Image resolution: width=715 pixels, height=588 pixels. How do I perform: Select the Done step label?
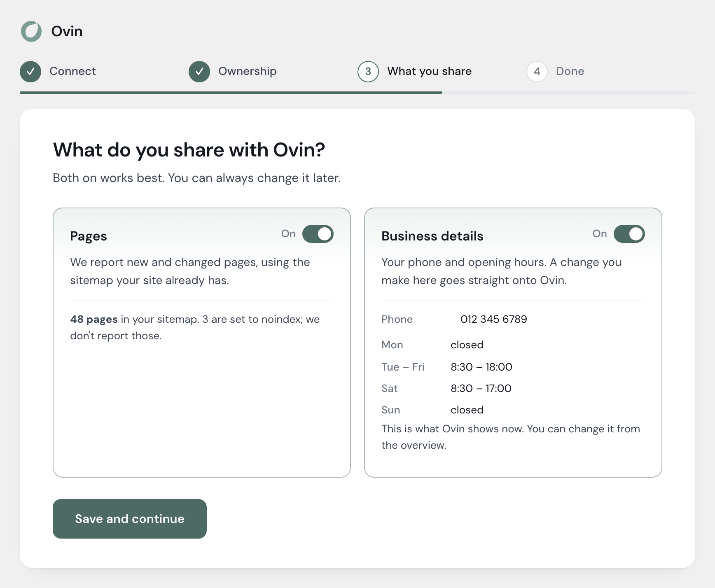point(570,71)
